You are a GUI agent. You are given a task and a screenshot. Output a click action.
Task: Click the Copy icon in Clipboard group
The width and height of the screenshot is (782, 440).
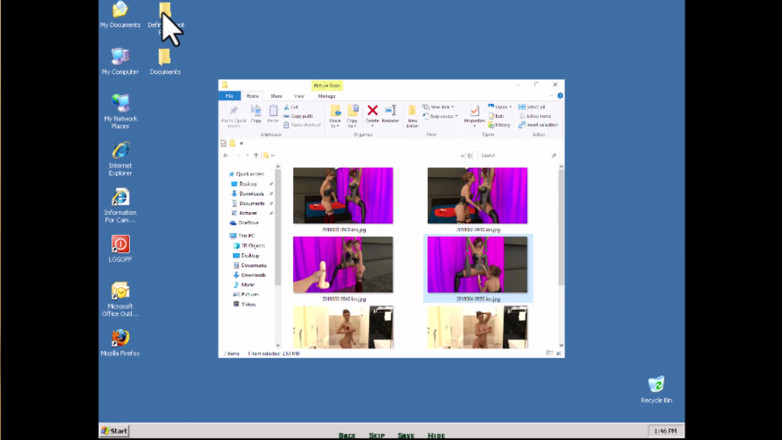[x=256, y=113]
